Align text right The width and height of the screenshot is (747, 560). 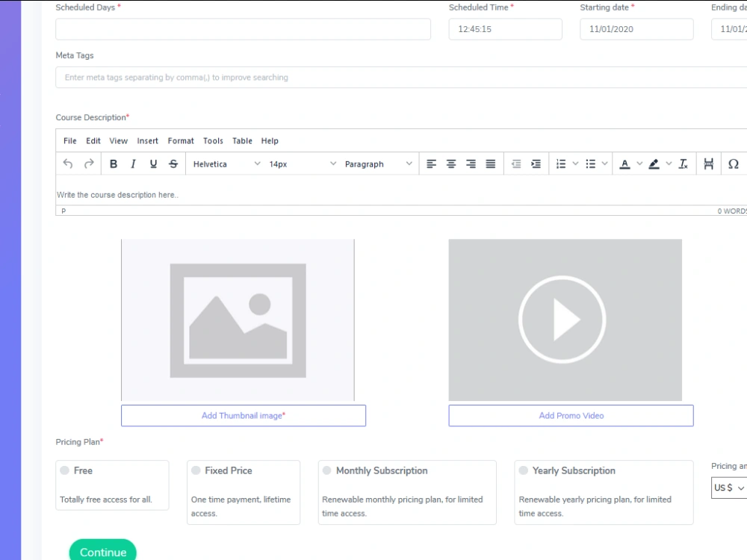click(x=471, y=164)
